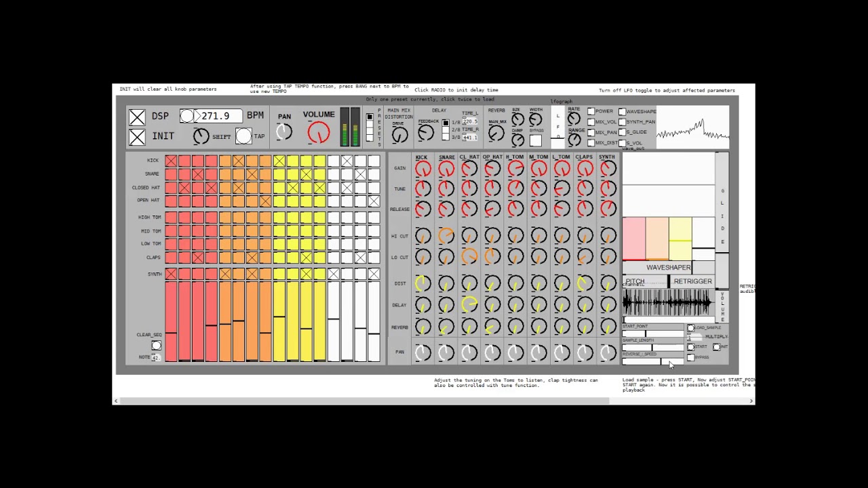868x488 pixels.
Task: Click the reverb DAMP knob
Action: click(x=517, y=140)
